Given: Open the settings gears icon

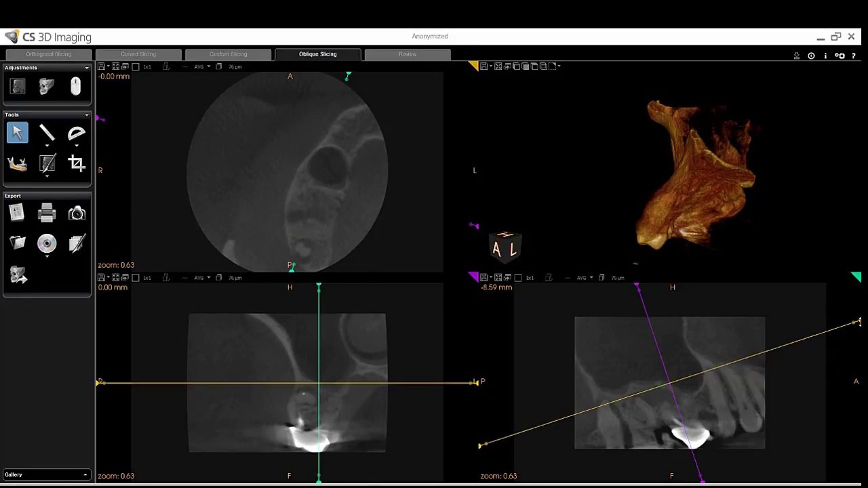Looking at the screenshot, I should [840, 56].
